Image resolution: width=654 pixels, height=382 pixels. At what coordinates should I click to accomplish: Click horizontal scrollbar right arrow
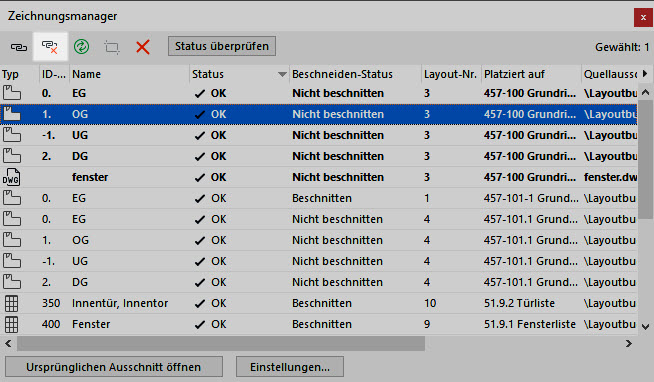(x=629, y=343)
